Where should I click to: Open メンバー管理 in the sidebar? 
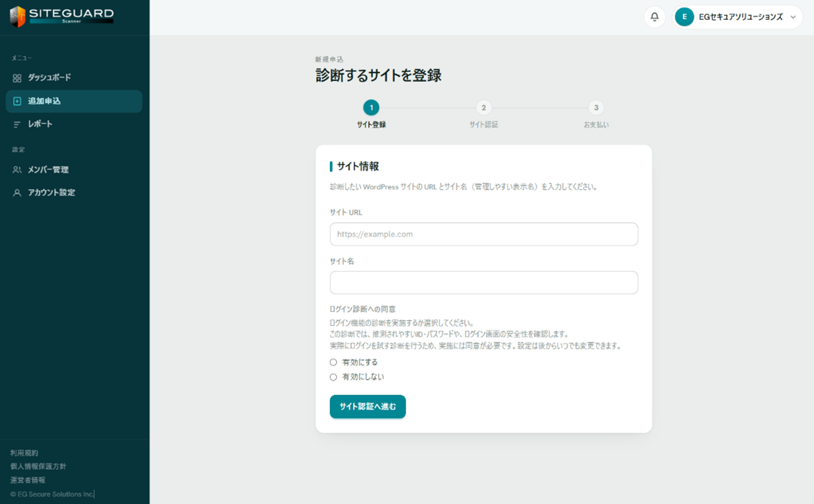pyautogui.click(x=74, y=170)
